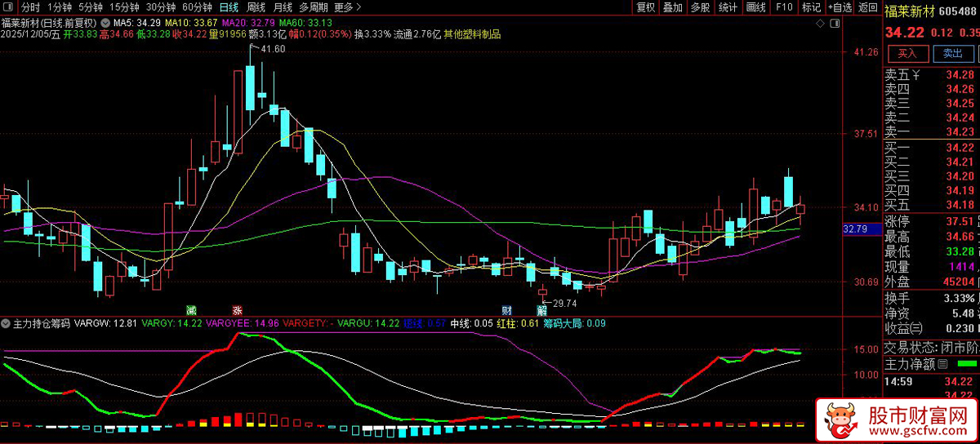Click the ¥ symbol next to 卖五

[x=916, y=75]
